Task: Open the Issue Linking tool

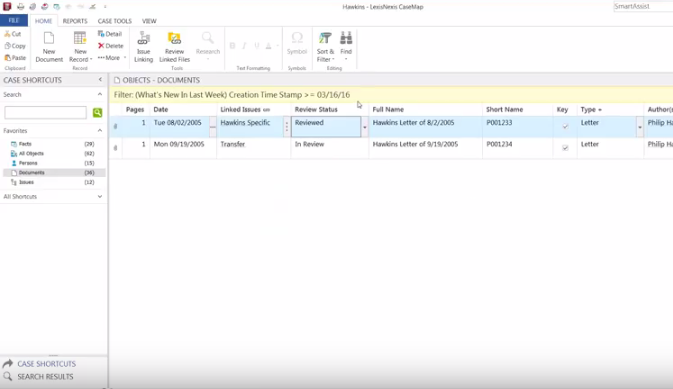Action: coord(143,47)
